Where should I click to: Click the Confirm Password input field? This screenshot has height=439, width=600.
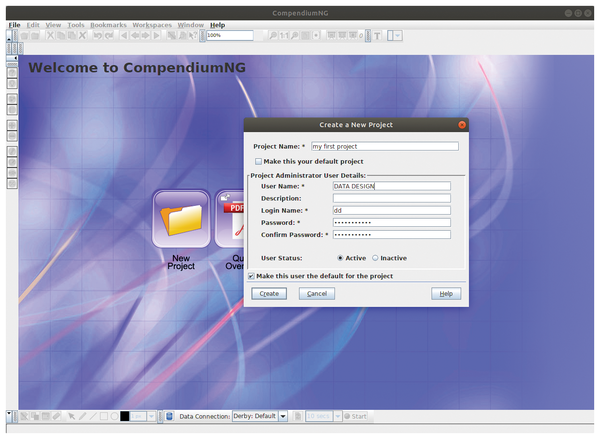point(392,235)
